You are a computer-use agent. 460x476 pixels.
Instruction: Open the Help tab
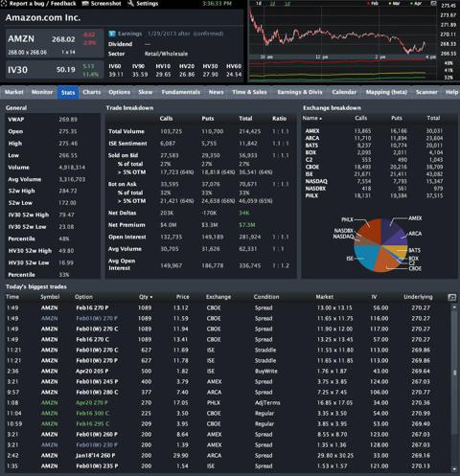point(451,92)
